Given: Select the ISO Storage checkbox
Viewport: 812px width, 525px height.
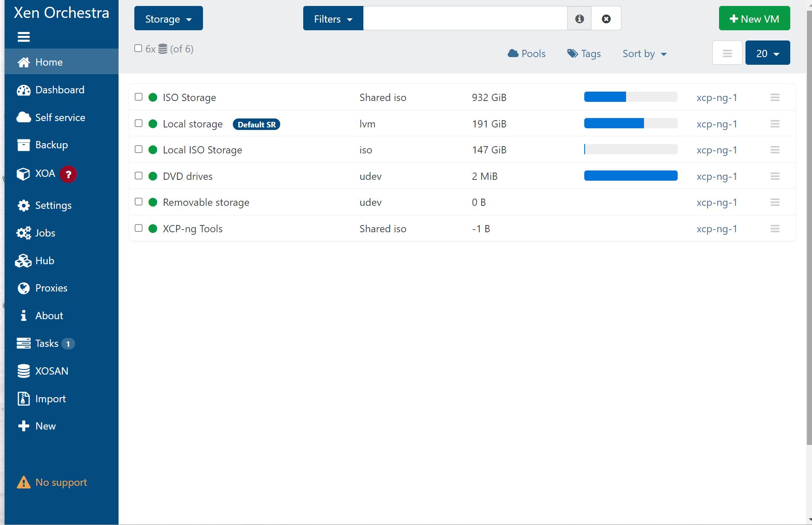Looking at the screenshot, I should coord(139,97).
